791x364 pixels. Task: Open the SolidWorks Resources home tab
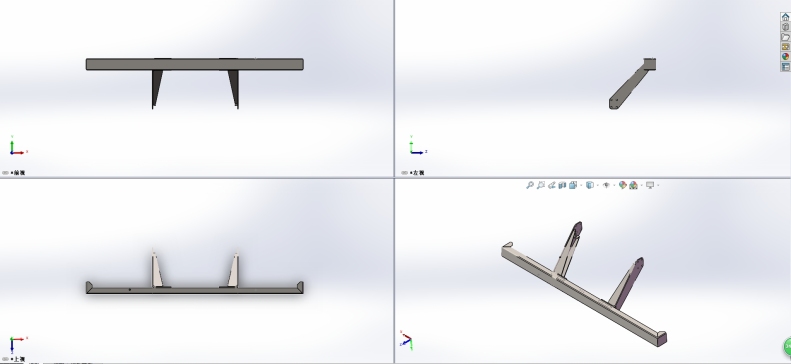coord(785,17)
